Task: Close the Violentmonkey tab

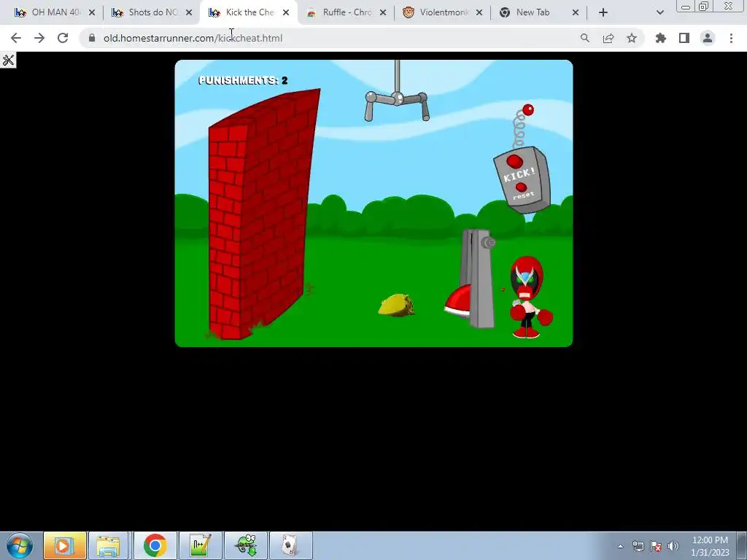Action: pyautogui.click(x=479, y=12)
